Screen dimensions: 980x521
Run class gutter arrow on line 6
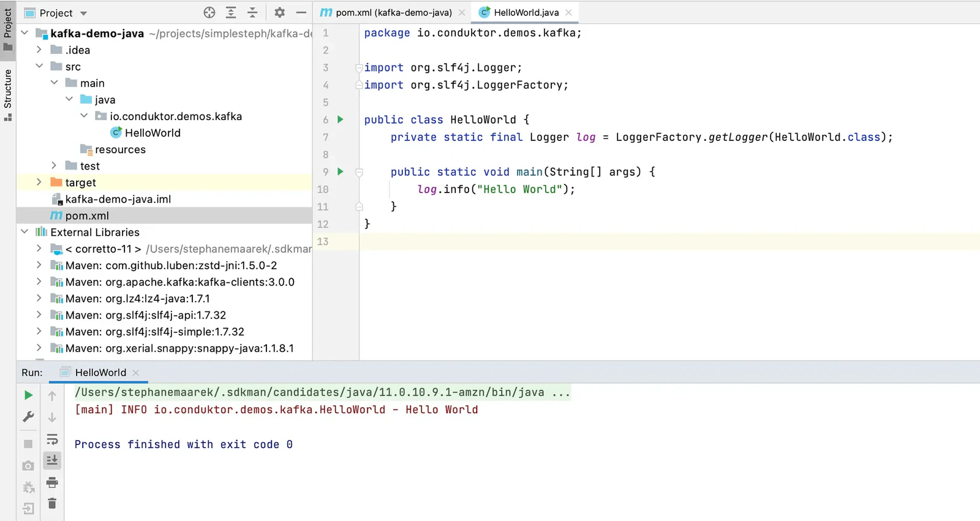point(341,120)
